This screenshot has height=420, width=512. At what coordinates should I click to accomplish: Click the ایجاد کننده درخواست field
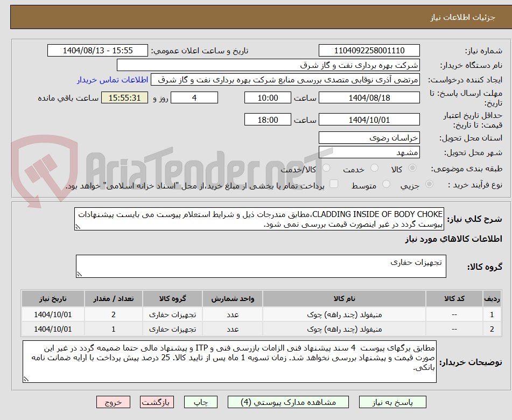point(285,80)
